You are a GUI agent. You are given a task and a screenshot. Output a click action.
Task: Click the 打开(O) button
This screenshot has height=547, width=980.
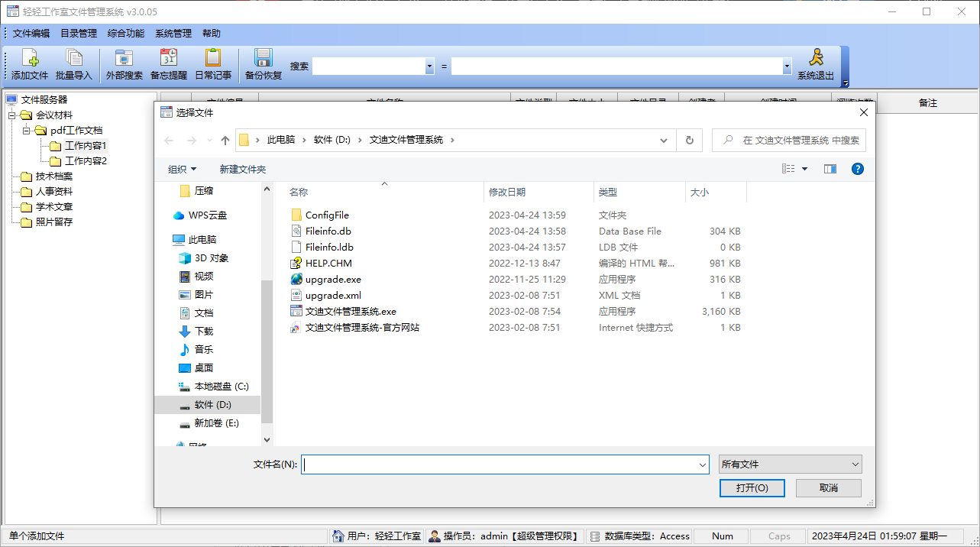point(752,488)
